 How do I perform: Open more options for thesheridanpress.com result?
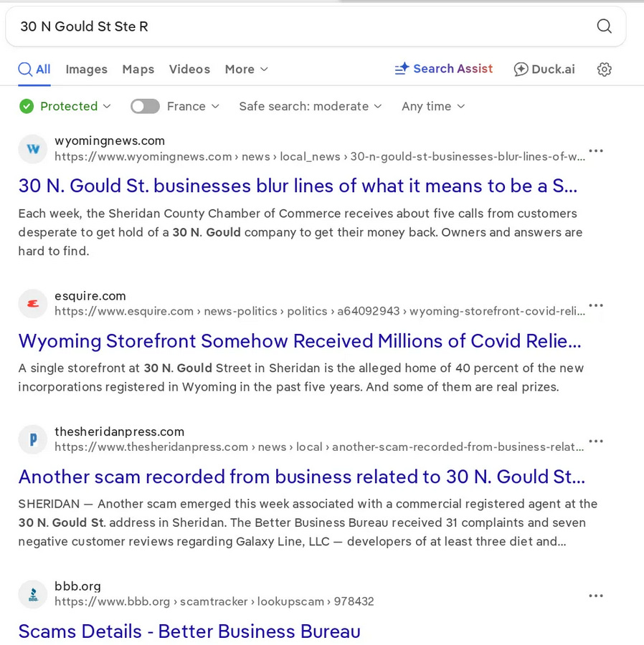pyautogui.click(x=596, y=441)
